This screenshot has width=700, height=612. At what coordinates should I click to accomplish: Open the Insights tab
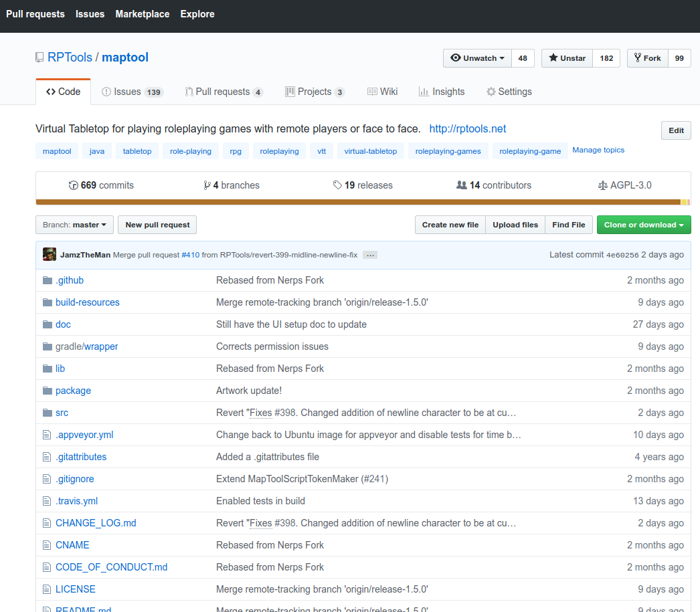[442, 92]
